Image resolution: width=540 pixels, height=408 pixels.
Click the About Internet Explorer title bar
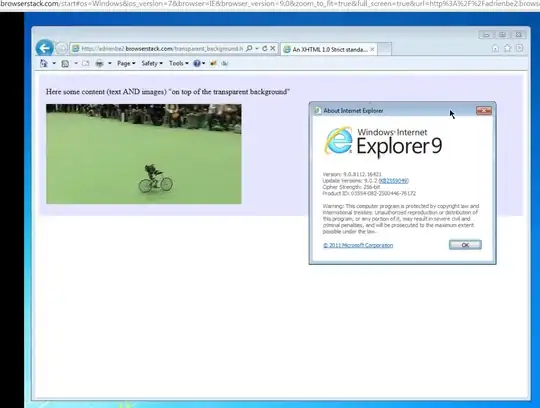[393, 111]
